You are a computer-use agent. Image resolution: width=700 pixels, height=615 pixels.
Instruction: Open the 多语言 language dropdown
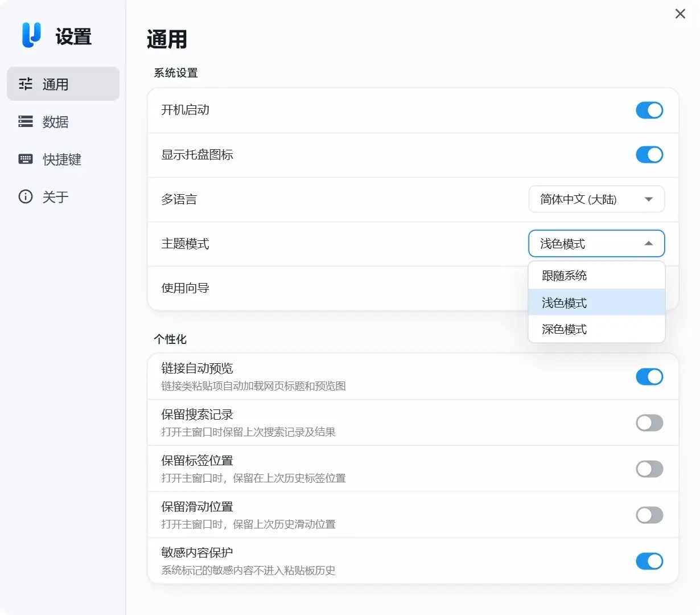point(596,199)
